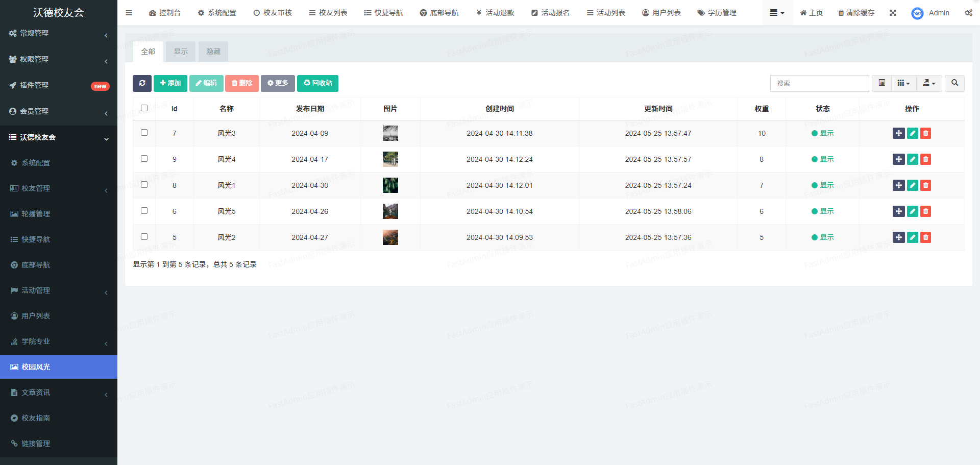Click the sidebar hamburger toggle icon
The height and width of the screenshot is (465, 980).
[129, 13]
